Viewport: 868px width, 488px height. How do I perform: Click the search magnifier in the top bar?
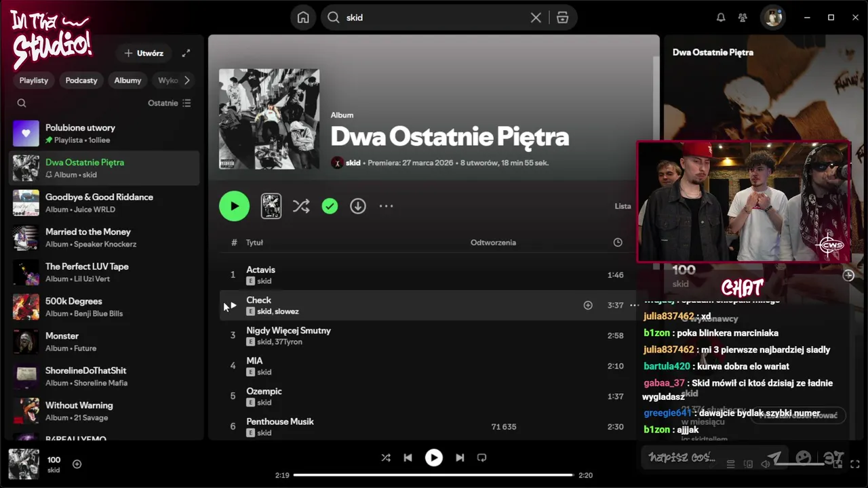pos(333,18)
